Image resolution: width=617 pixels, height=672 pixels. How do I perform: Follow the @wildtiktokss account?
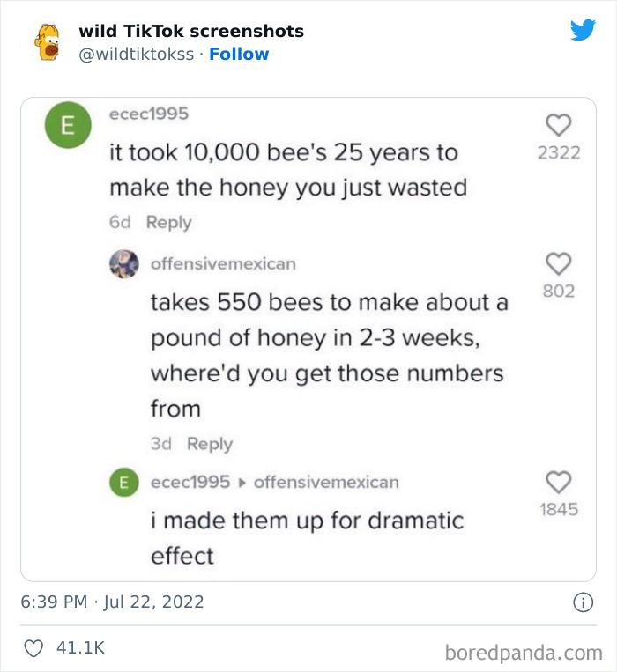tap(239, 54)
